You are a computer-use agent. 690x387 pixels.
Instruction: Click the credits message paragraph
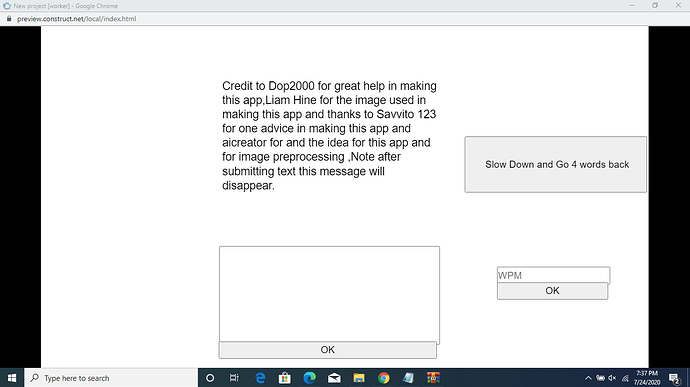coord(329,136)
